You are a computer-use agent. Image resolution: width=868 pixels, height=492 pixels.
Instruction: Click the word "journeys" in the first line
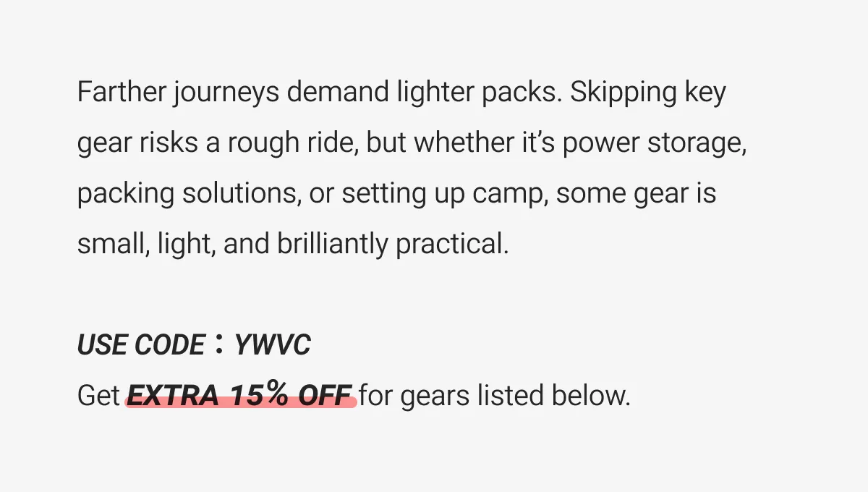[x=226, y=94]
